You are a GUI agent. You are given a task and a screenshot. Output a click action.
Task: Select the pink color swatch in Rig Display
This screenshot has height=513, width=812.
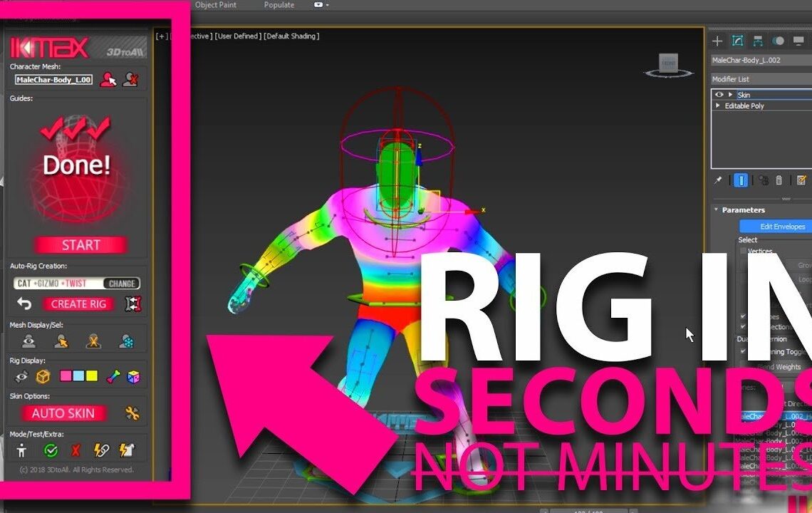point(66,375)
